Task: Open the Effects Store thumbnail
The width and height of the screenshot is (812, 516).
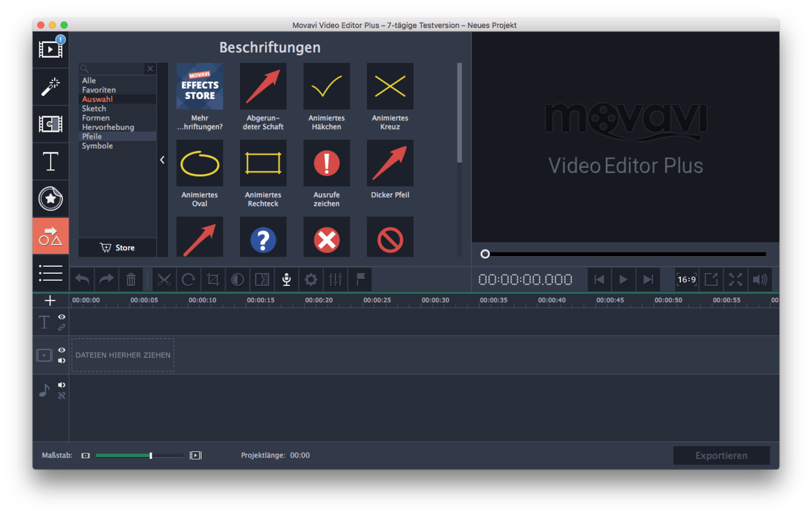Action: pyautogui.click(x=200, y=86)
